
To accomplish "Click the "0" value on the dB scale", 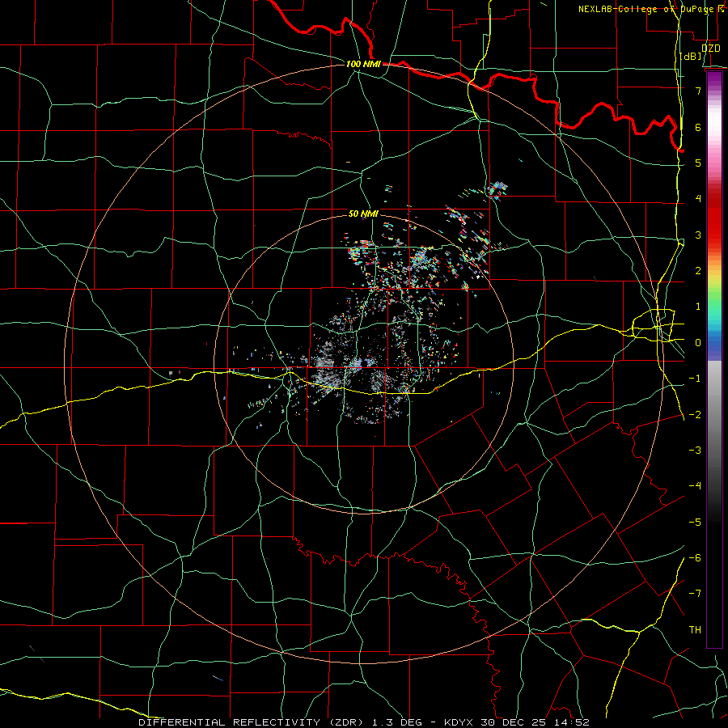I will tap(698, 343).
